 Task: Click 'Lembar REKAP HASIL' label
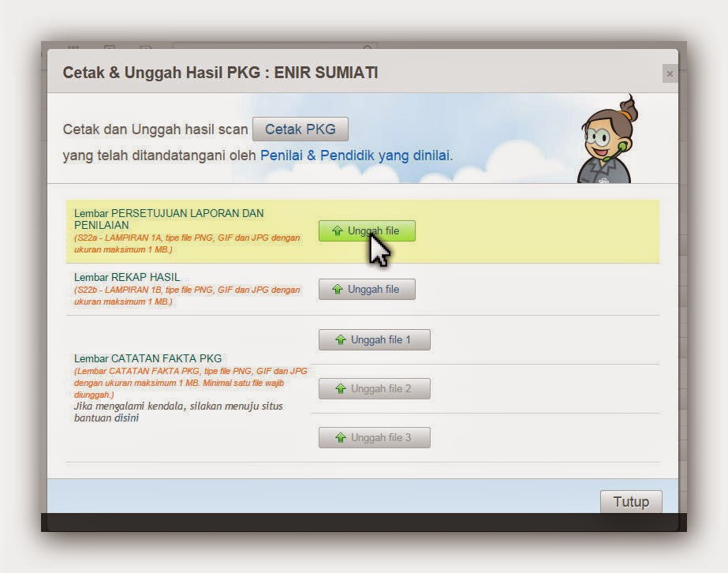pos(127,278)
